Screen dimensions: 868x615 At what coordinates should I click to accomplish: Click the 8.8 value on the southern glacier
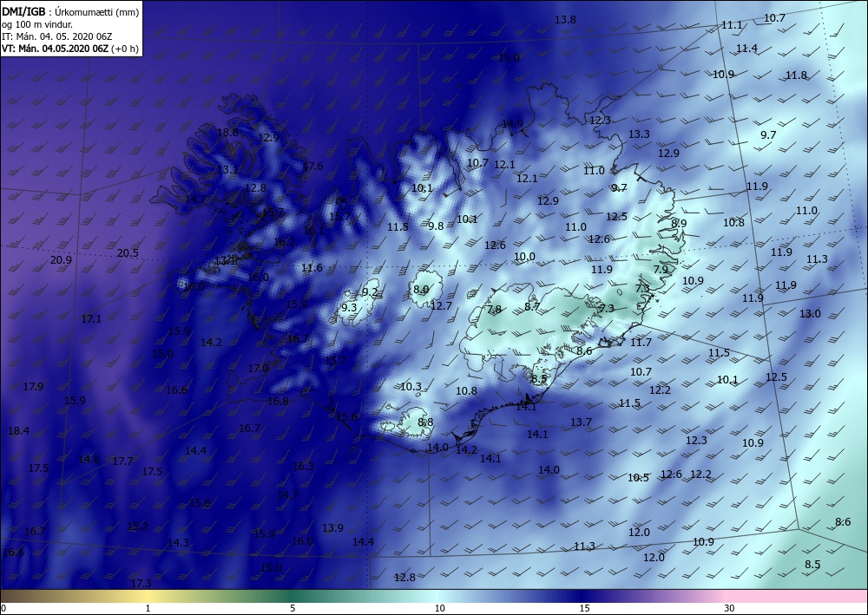click(425, 422)
